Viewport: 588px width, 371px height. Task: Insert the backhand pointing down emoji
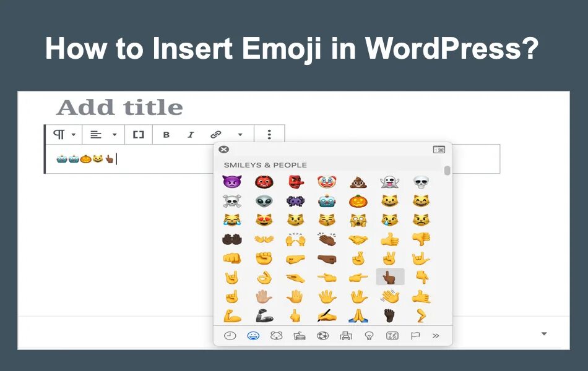coord(422,277)
